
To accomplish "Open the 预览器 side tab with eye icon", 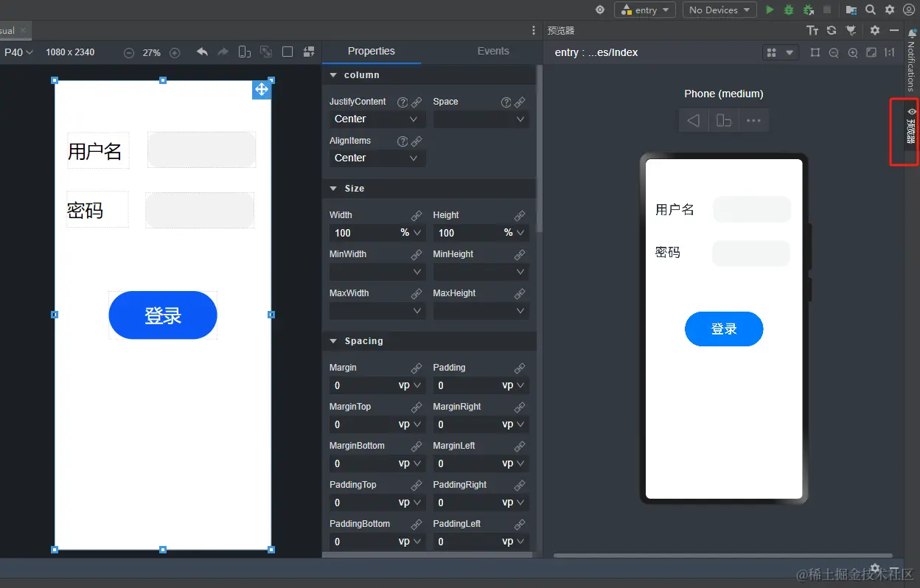I will coord(911,127).
